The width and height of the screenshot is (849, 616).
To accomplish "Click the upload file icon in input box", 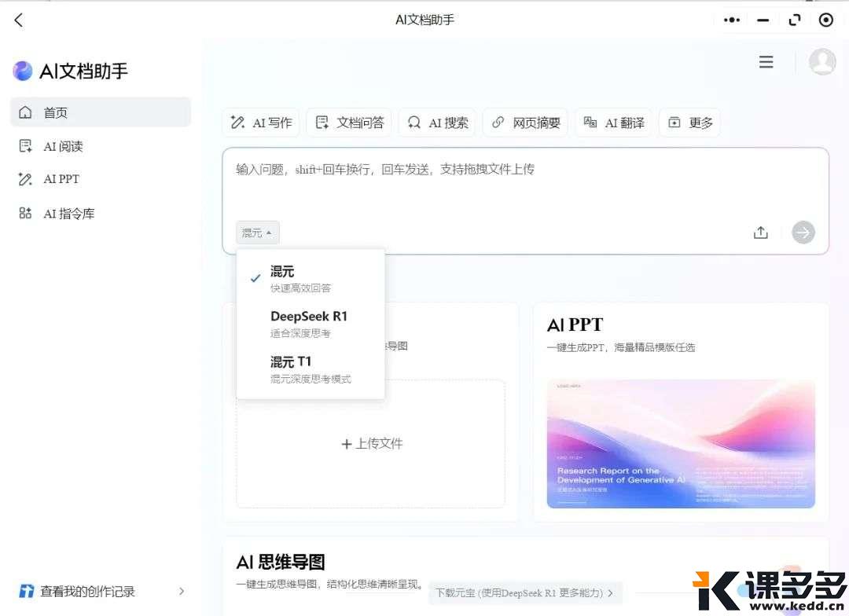I will [761, 233].
